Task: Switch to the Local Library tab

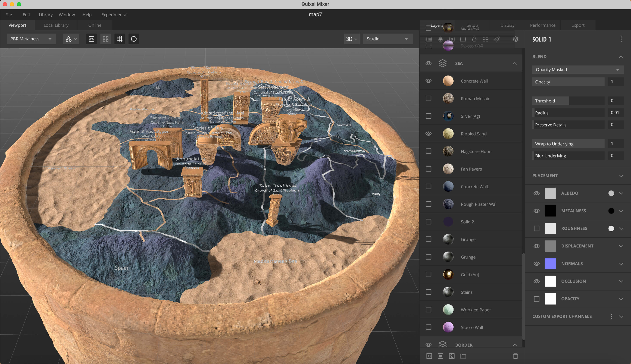Action: click(56, 25)
